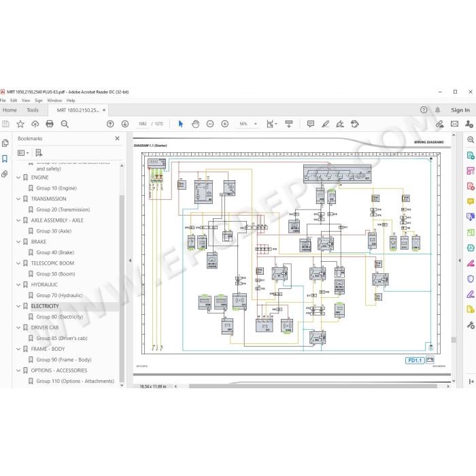The image size is (476, 476).
Task: Collapse the ELECTRICITY bookmark
Action: (18, 306)
